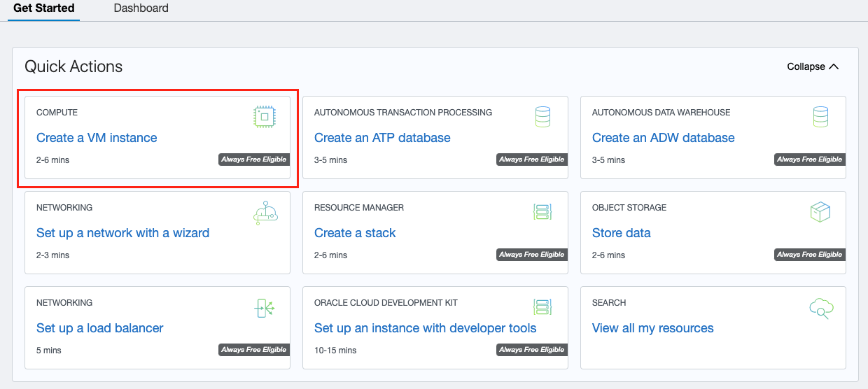Click the ATP database cylinder icon
Image resolution: width=868 pixels, height=389 pixels.
(542, 117)
